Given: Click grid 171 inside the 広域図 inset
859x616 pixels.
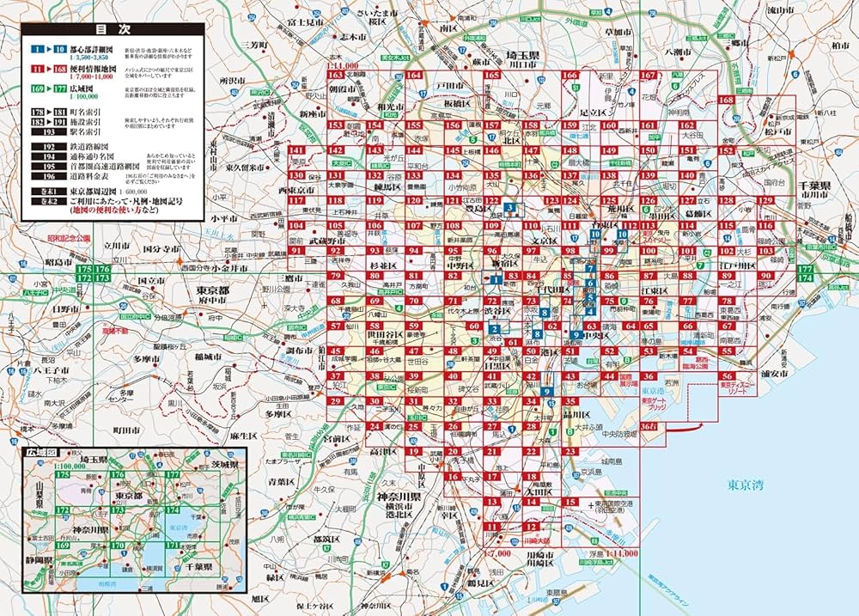Looking at the screenshot, I should tap(173, 545).
